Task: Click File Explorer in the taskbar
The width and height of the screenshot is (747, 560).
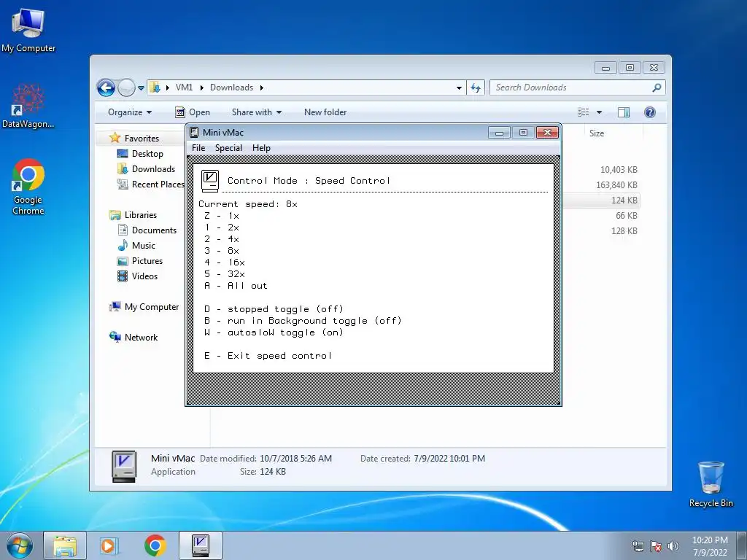Action: tap(65, 545)
